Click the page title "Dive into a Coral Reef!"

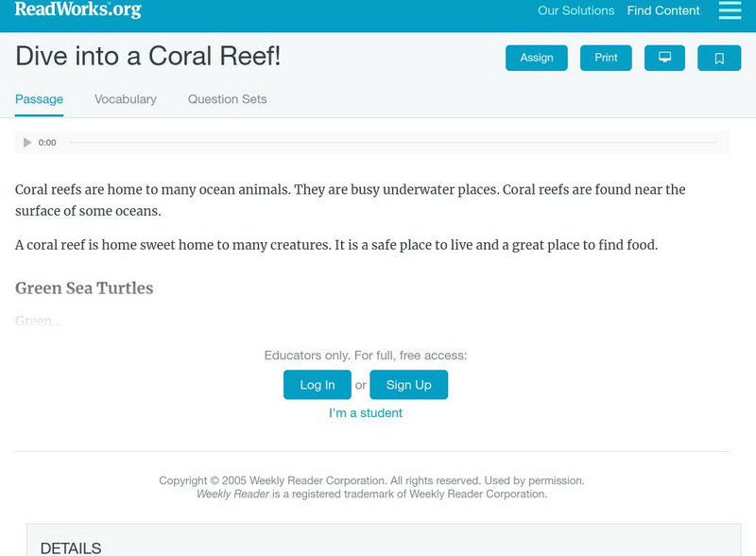click(148, 57)
